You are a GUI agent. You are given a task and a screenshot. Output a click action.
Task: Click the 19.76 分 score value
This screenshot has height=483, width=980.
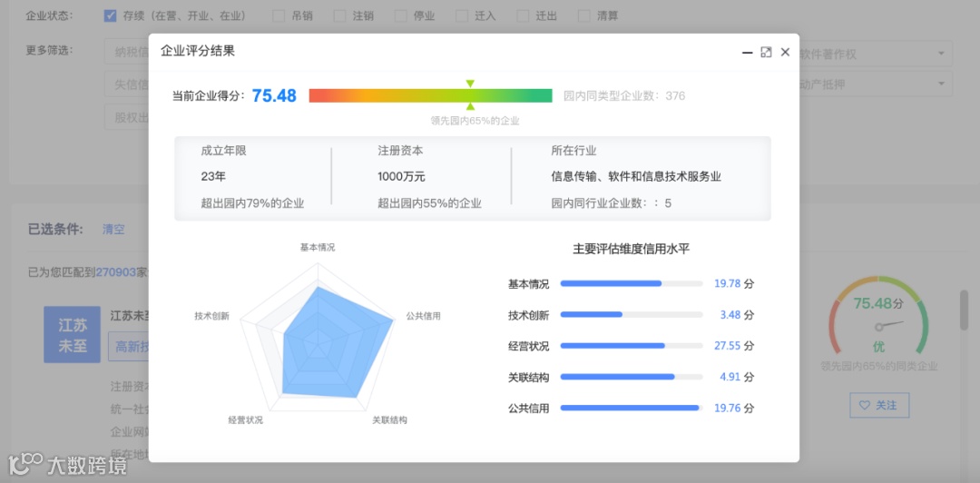pos(734,408)
